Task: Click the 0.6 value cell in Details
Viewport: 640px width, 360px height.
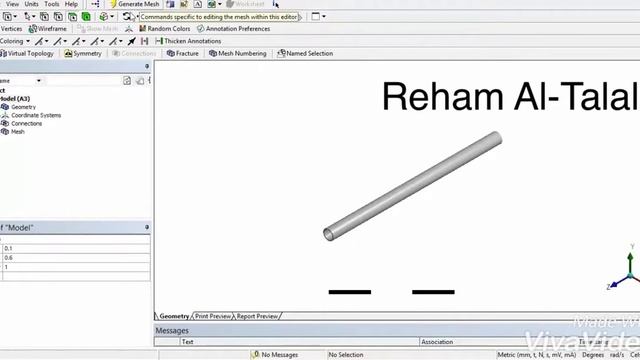Action: [x=77, y=258]
